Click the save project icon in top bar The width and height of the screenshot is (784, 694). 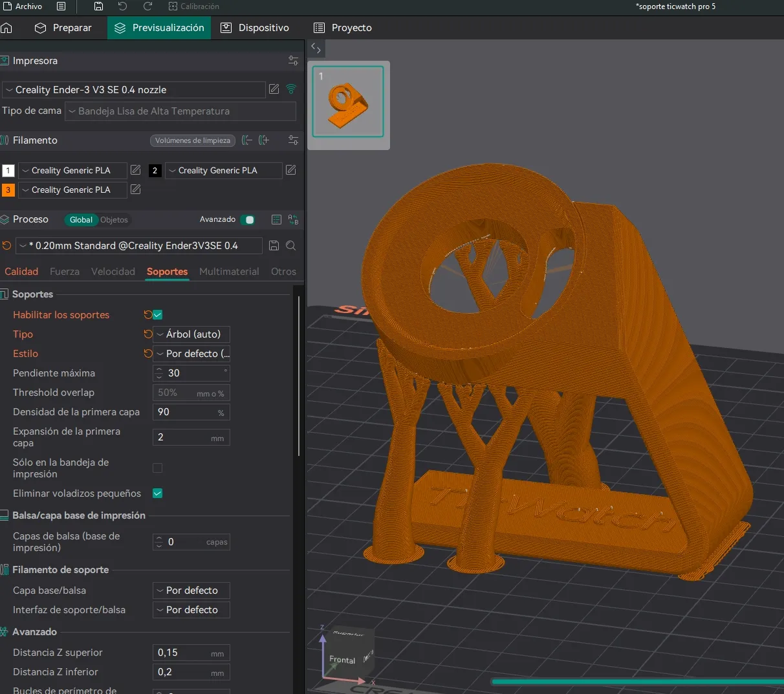pos(98,6)
